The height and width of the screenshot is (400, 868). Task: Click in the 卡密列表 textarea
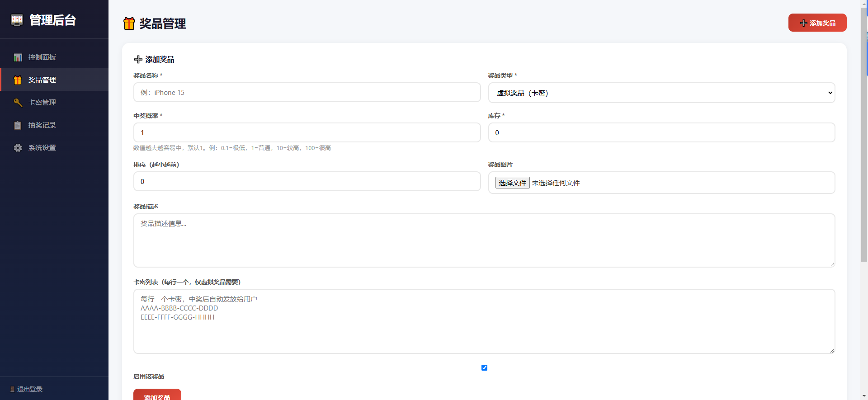(484, 321)
